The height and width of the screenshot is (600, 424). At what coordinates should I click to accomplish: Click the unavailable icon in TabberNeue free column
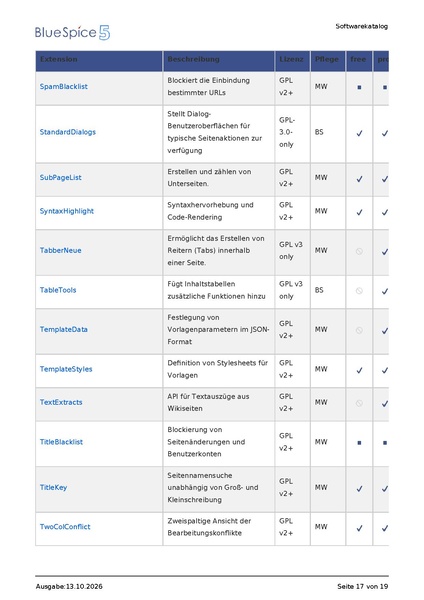click(x=359, y=251)
